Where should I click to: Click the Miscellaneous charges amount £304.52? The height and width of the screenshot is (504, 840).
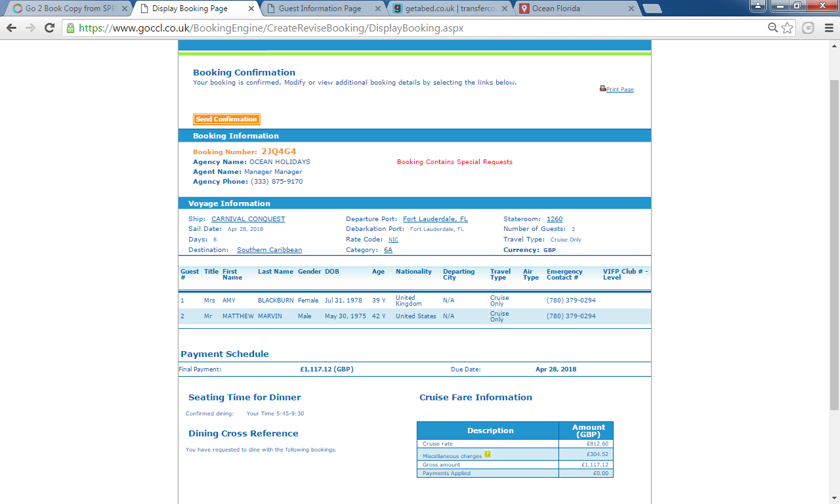(597, 454)
